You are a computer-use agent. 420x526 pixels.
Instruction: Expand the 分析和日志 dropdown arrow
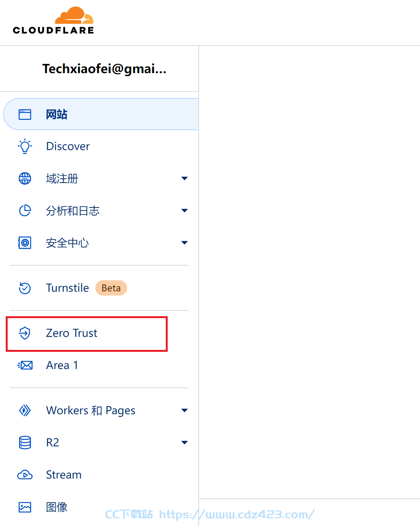pyautogui.click(x=185, y=211)
